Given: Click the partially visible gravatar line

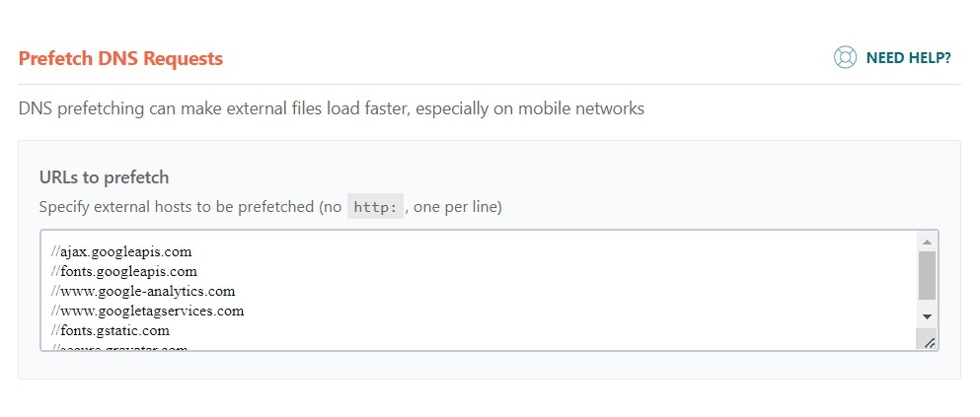Looking at the screenshot, I should coord(118,348).
